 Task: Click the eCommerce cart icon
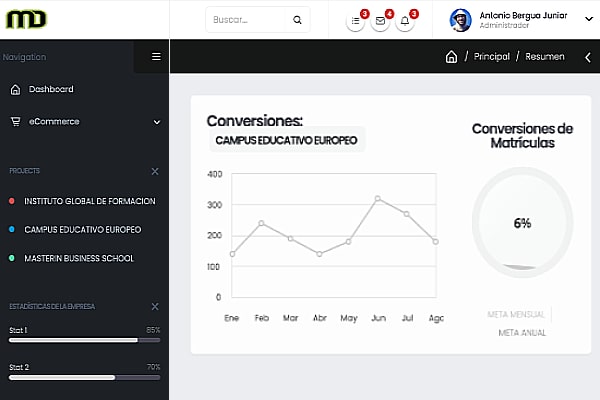pyautogui.click(x=15, y=121)
